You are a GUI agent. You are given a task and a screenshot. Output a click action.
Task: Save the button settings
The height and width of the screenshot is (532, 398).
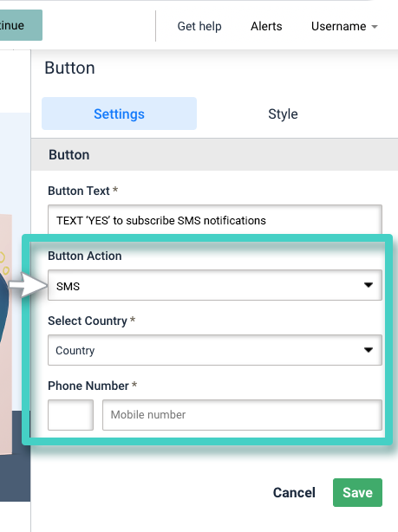(357, 493)
